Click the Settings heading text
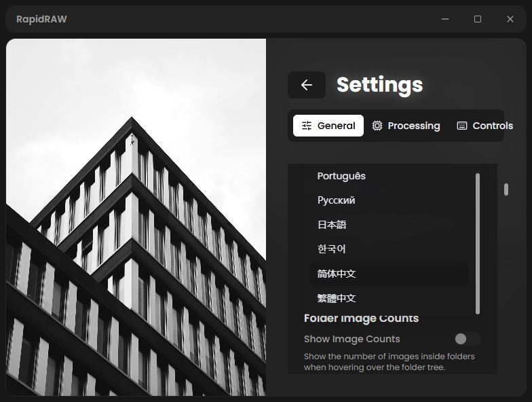 pyautogui.click(x=380, y=85)
